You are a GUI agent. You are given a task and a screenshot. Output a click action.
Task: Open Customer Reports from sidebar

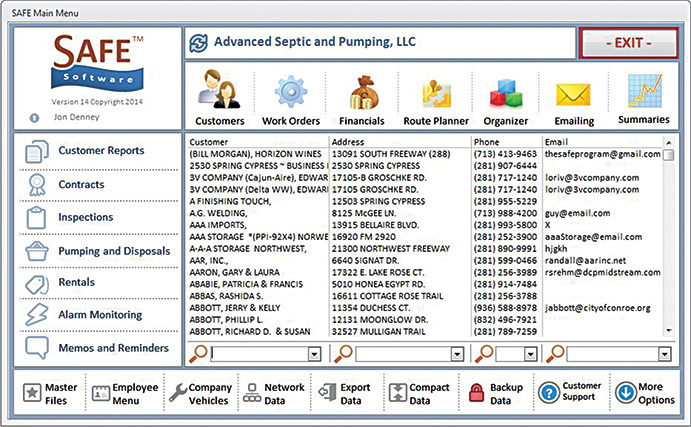tap(100, 151)
